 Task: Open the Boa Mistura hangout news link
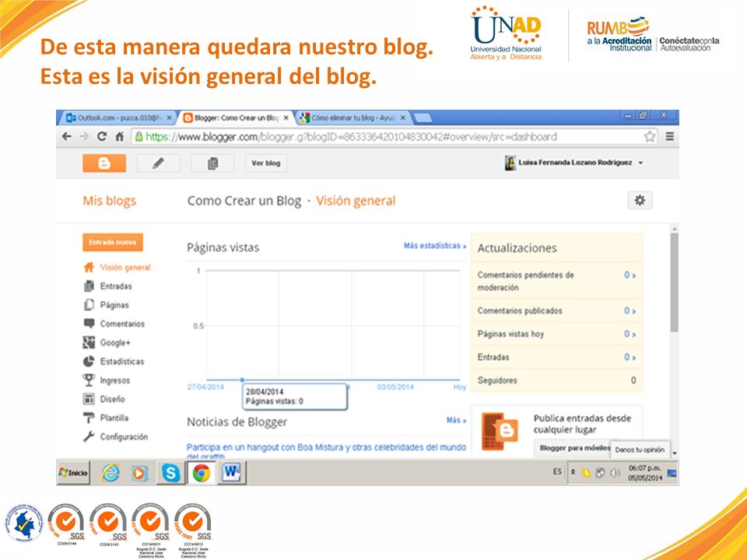(x=326, y=451)
